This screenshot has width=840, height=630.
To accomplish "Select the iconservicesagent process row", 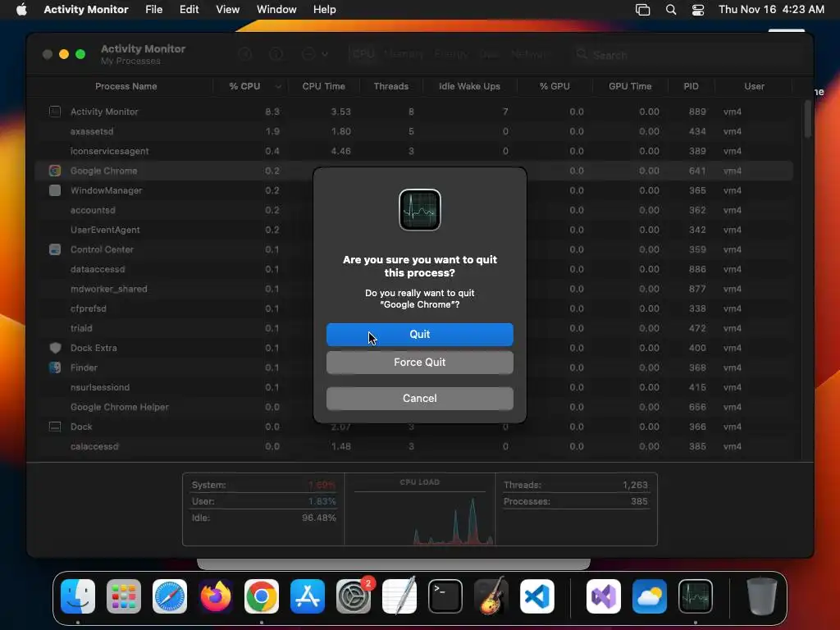I will pyautogui.click(x=413, y=151).
